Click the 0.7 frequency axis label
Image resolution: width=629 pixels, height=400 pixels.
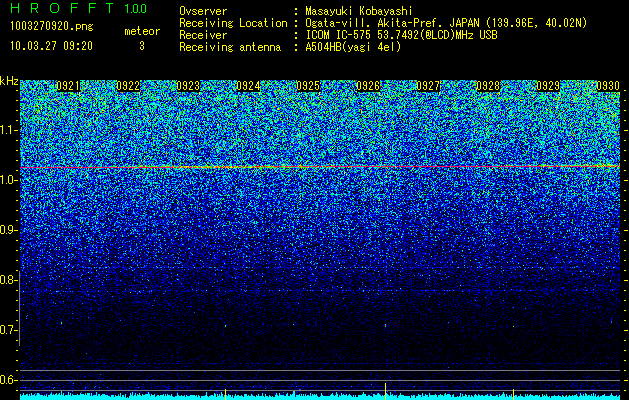(8, 330)
